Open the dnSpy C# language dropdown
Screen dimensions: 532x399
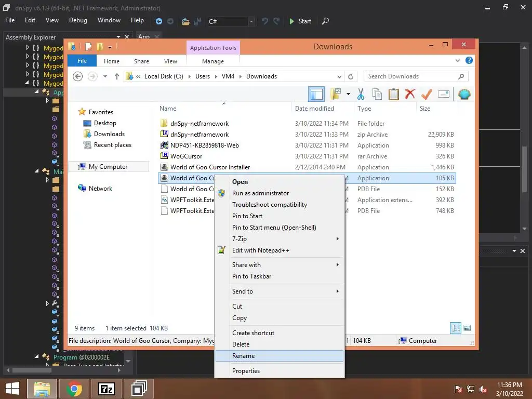(x=251, y=21)
